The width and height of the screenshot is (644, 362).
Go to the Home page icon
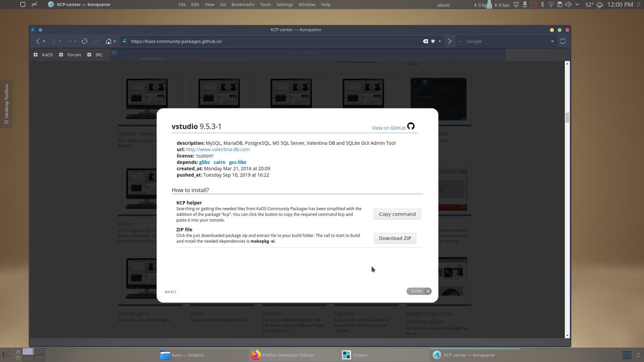(x=108, y=41)
